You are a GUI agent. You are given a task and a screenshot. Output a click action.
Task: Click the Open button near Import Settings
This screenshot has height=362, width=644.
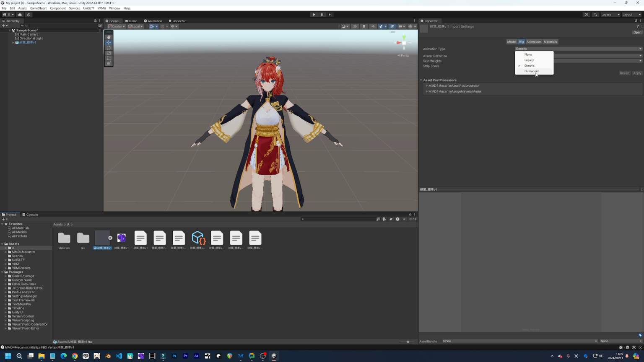point(637,32)
